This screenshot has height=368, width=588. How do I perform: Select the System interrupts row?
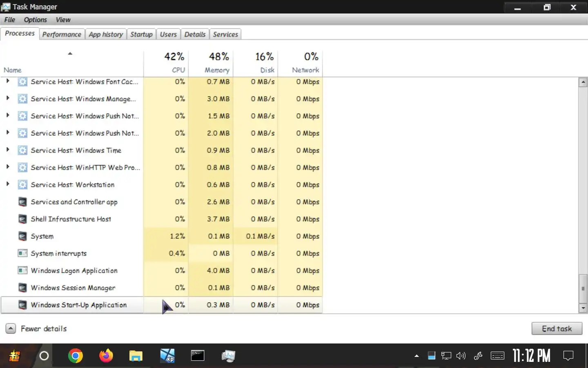click(x=162, y=254)
